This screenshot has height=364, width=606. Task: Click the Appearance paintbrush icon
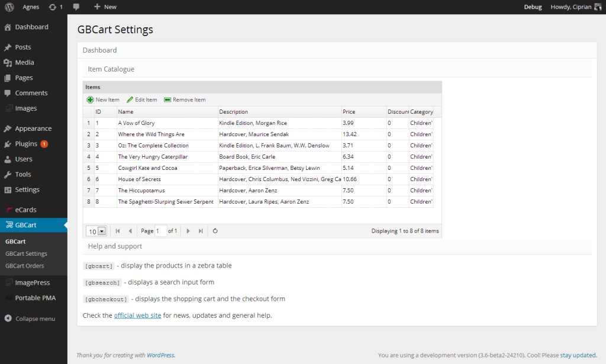[8, 128]
